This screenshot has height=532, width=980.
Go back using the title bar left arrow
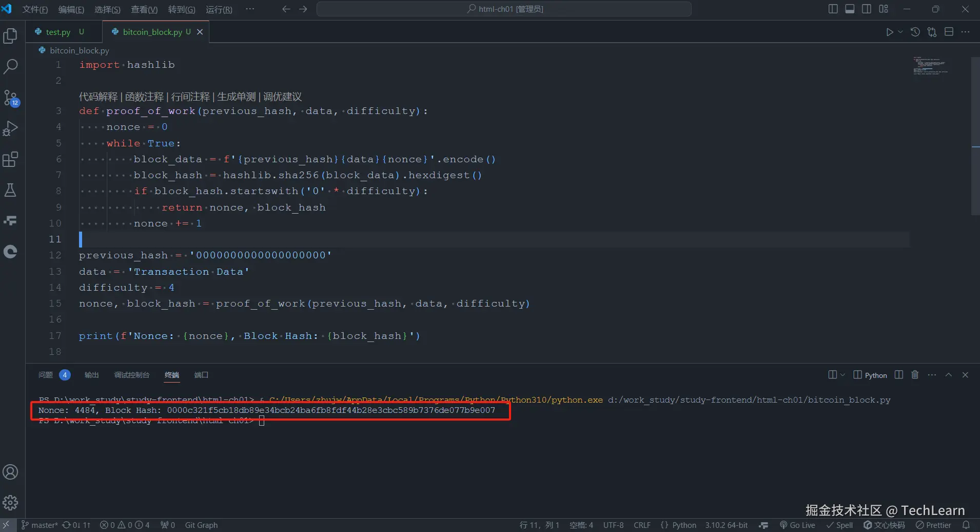[286, 9]
